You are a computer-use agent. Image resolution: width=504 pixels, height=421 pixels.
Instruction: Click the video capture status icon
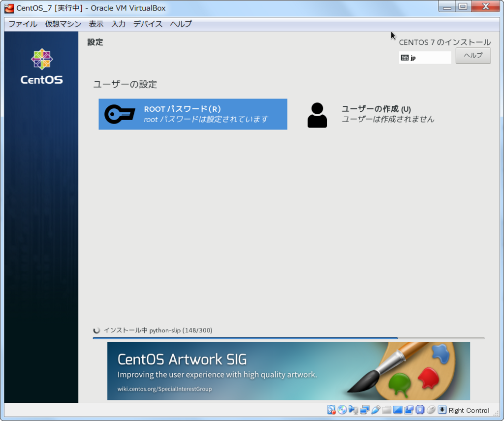coord(409,410)
